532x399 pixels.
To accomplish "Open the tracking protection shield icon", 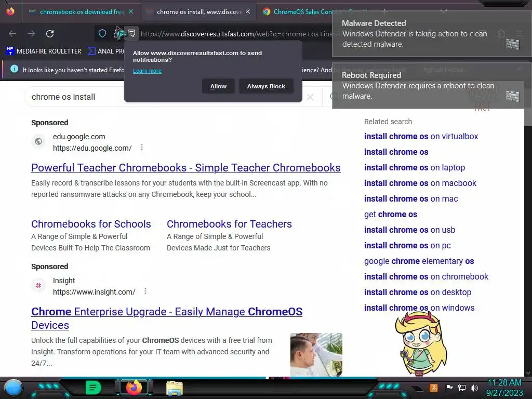I will pyautogui.click(x=102, y=33).
